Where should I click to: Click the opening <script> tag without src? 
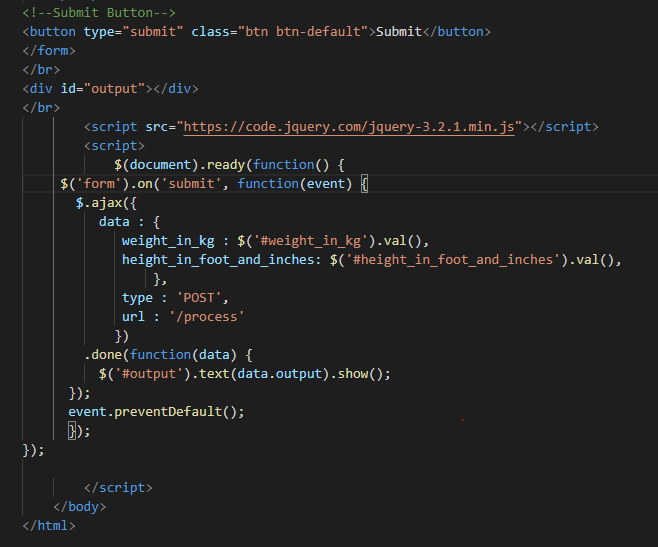(x=114, y=146)
